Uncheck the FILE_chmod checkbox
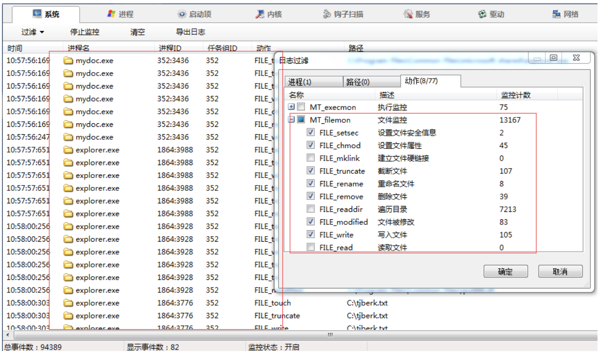Image resolution: width=599 pixels, height=364 pixels. coord(310,145)
